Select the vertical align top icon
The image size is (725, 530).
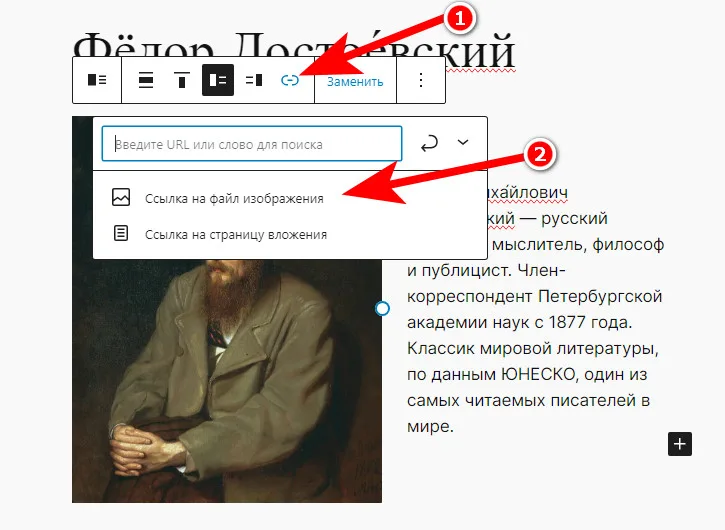(182, 80)
